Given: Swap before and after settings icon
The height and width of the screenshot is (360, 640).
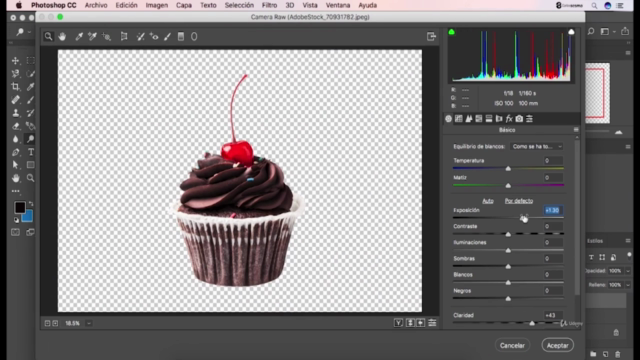Looking at the screenshot, I should point(410,323).
